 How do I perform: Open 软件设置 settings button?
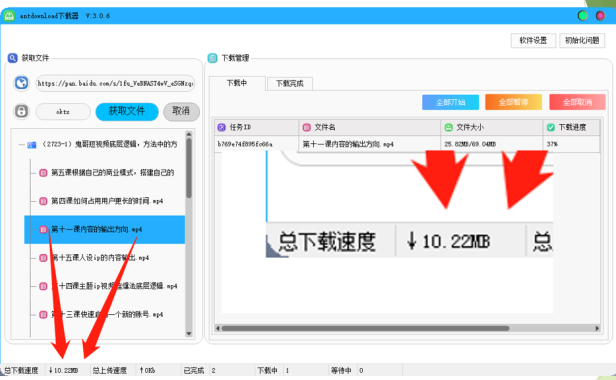[x=533, y=40]
